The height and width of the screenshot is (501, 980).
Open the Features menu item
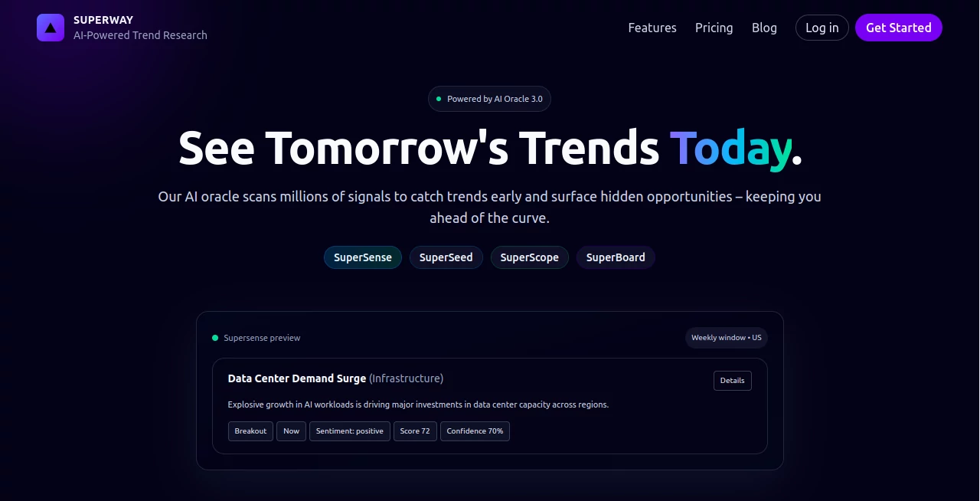click(652, 28)
